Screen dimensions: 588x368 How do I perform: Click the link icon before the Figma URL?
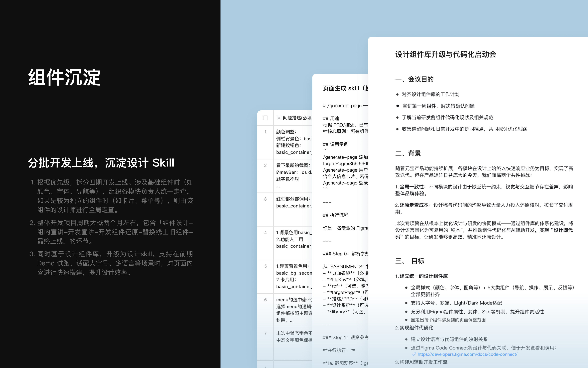tap(414, 354)
